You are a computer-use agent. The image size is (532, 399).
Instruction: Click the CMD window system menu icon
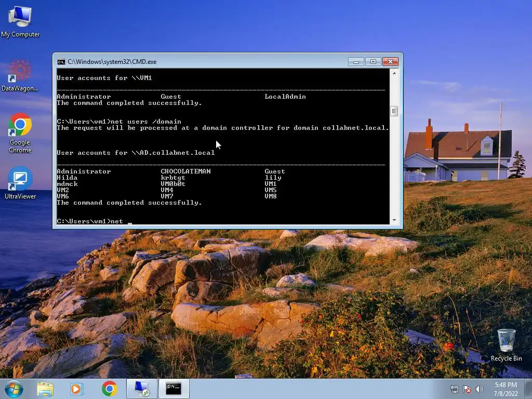point(61,62)
